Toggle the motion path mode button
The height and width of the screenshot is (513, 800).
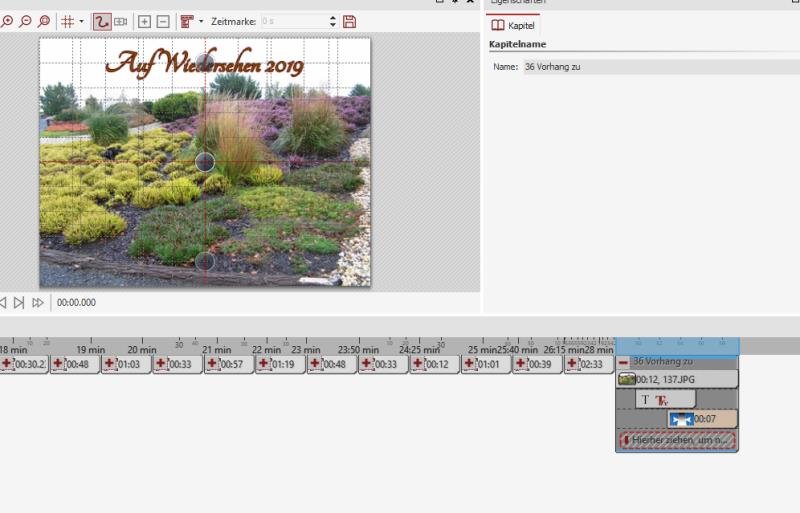coord(102,21)
